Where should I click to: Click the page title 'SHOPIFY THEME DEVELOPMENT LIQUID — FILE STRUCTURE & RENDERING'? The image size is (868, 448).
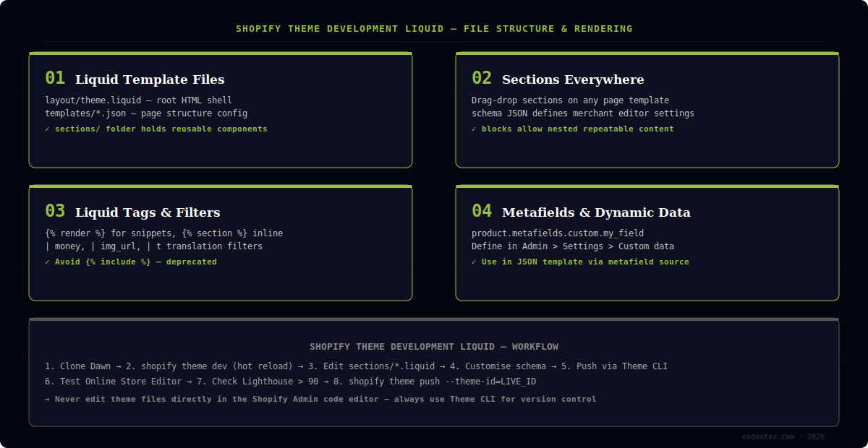pyautogui.click(x=434, y=29)
